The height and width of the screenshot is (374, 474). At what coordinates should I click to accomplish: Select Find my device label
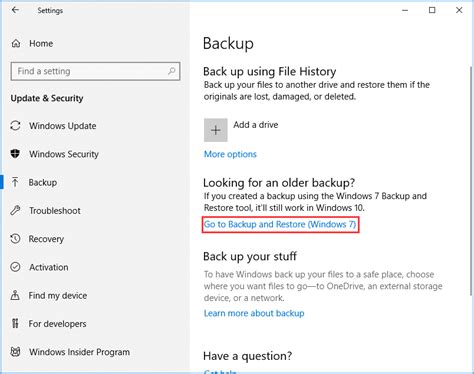click(58, 295)
